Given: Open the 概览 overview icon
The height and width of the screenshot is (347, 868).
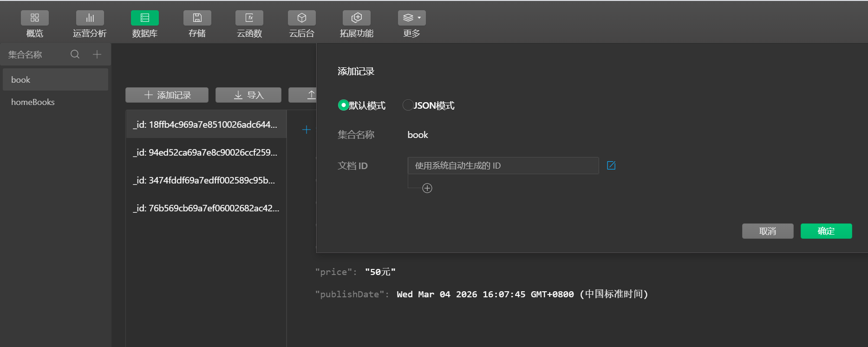Looking at the screenshot, I should pyautogui.click(x=35, y=18).
